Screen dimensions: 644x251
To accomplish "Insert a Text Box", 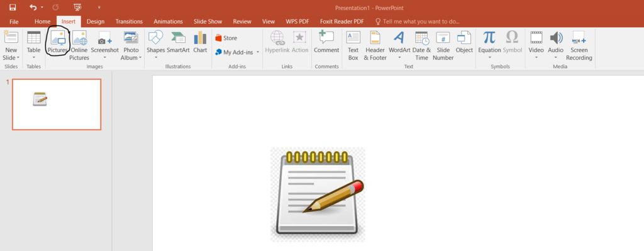I will [x=353, y=45].
